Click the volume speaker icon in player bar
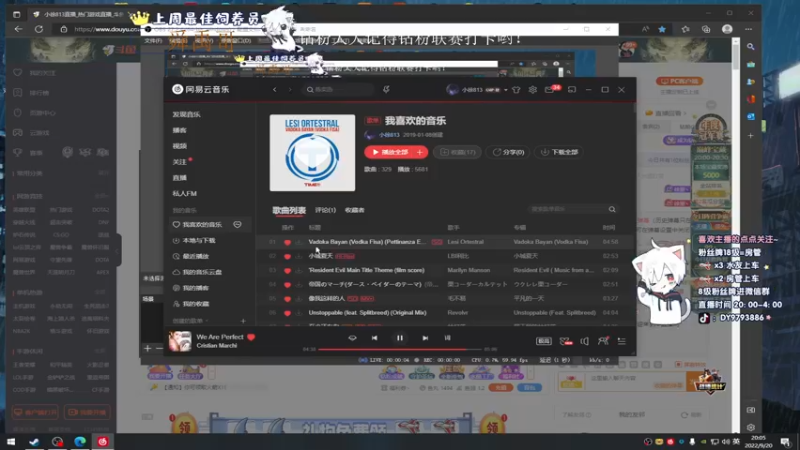 point(585,341)
